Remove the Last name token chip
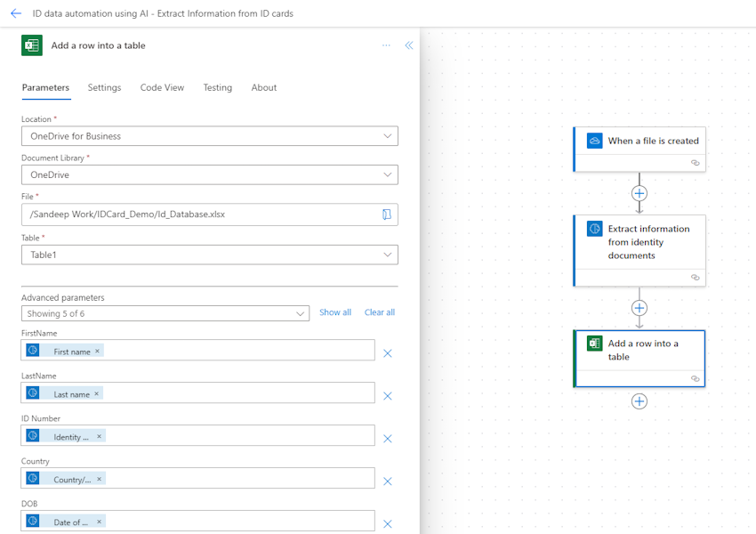 [96, 393]
